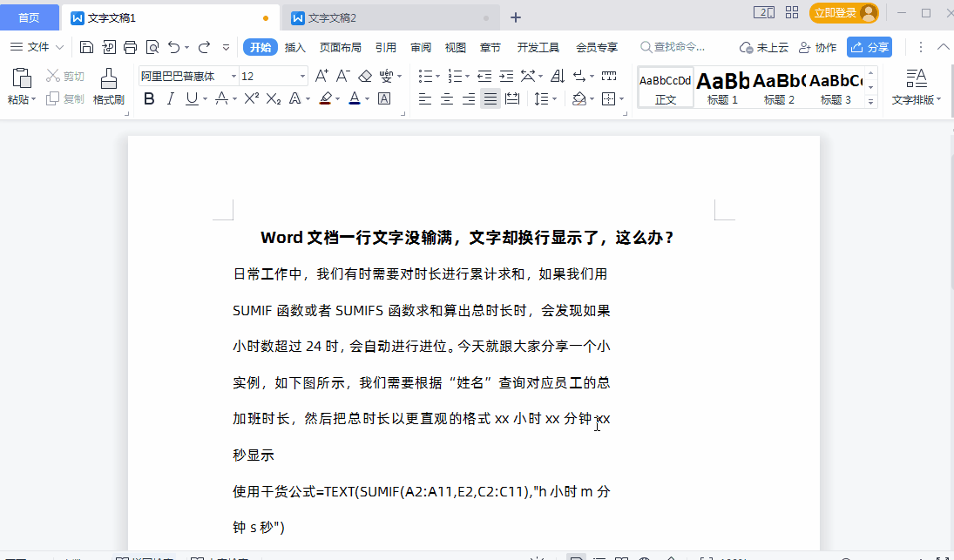Click the Save icon in quick toolbar
Image resolution: width=954 pixels, height=560 pixels.
pos(86,47)
